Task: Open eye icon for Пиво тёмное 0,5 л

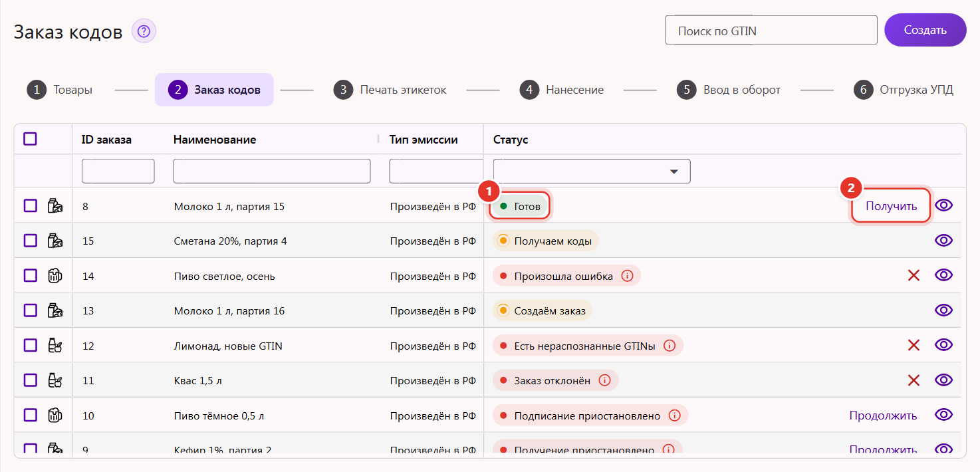Action: point(943,415)
